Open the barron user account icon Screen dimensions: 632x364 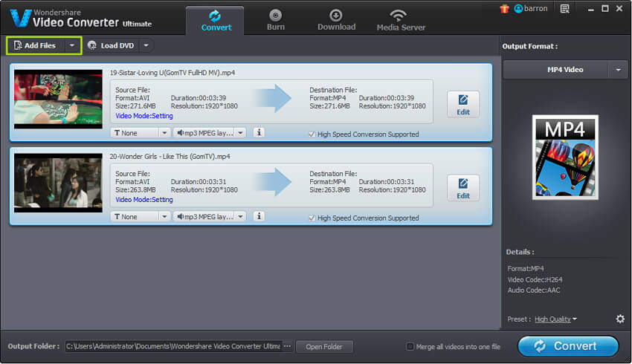pos(519,9)
